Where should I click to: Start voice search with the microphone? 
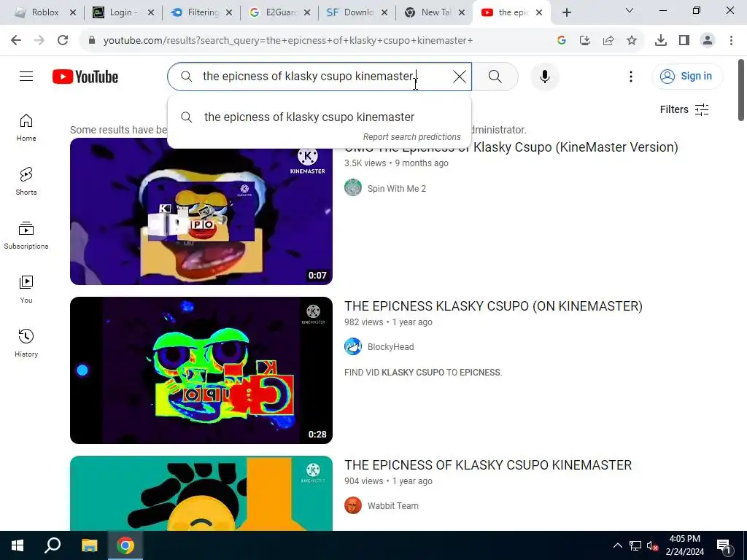pos(544,76)
